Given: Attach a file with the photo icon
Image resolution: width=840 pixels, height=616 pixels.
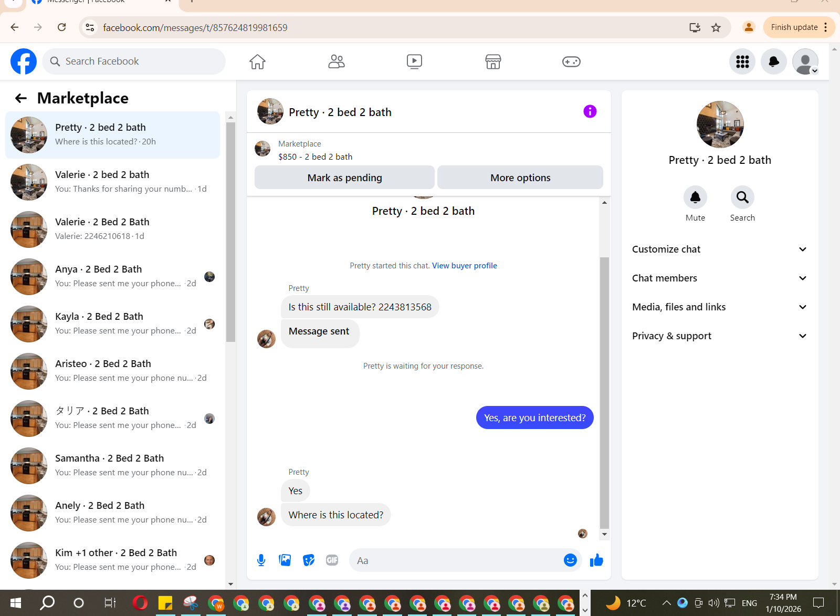Looking at the screenshot, I should (x=285, y=560).
